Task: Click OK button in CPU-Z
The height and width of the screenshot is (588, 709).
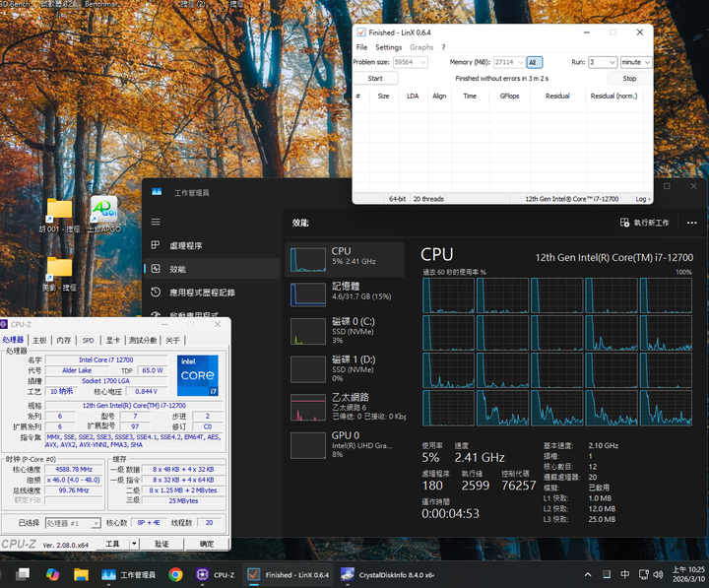Action: 207,544
